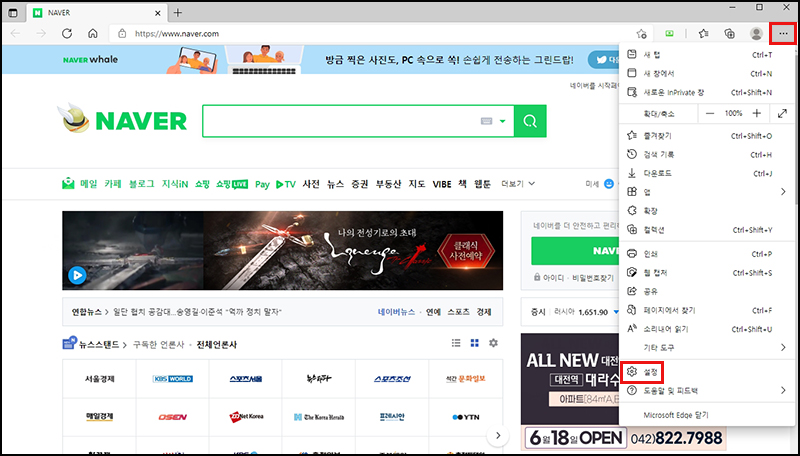The height and width of the screenshot is (456, 800).
Task: Click the green extension icon in toolbar
Action: pyautogui.click(x=669, y=34)
